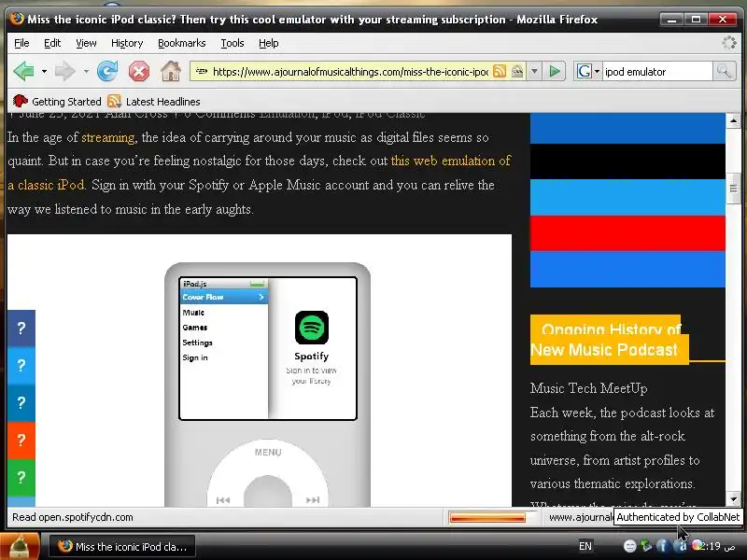This screenshot has height=560, width=747.
Task: Click the red band in the sidebar banner
Action: (627, 233)
